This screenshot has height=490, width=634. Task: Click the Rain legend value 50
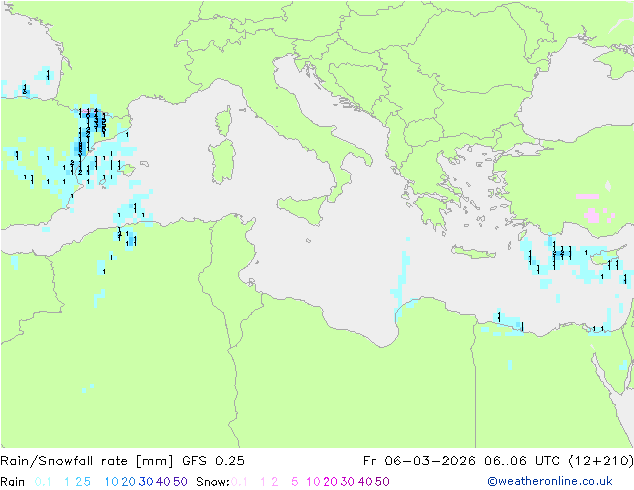180,482
